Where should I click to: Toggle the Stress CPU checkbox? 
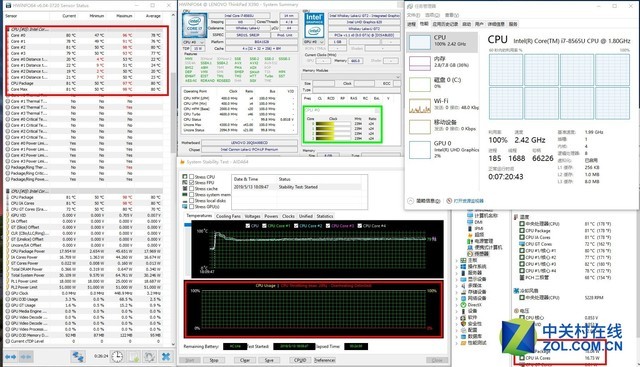[x=191, y=177]
